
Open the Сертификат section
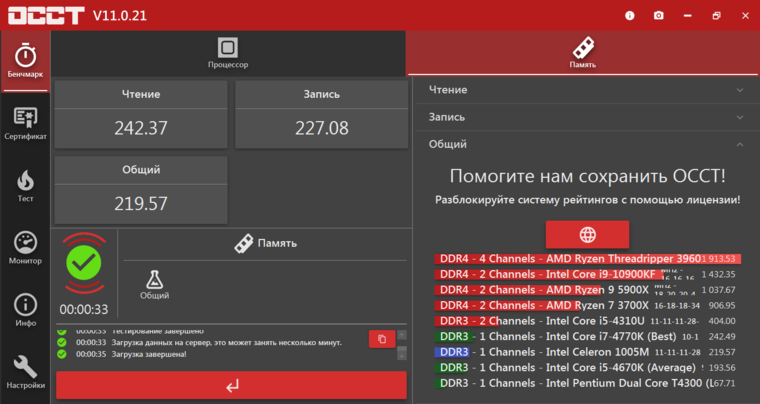25,124
